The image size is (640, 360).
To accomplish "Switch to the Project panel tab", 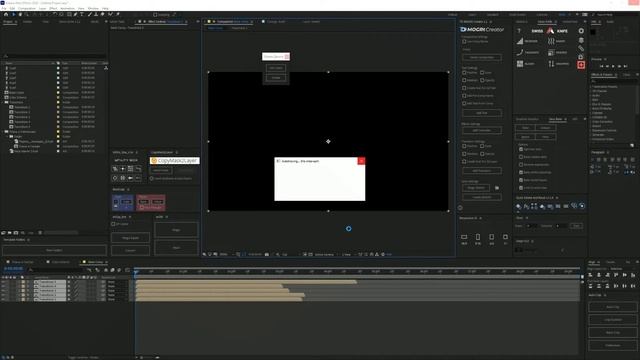I will tap(8, 22).
